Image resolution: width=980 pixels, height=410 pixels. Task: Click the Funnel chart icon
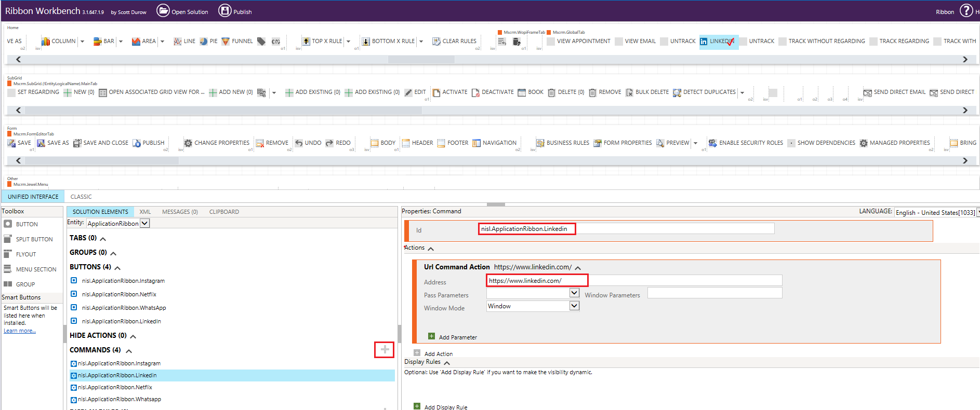(226, 42)
